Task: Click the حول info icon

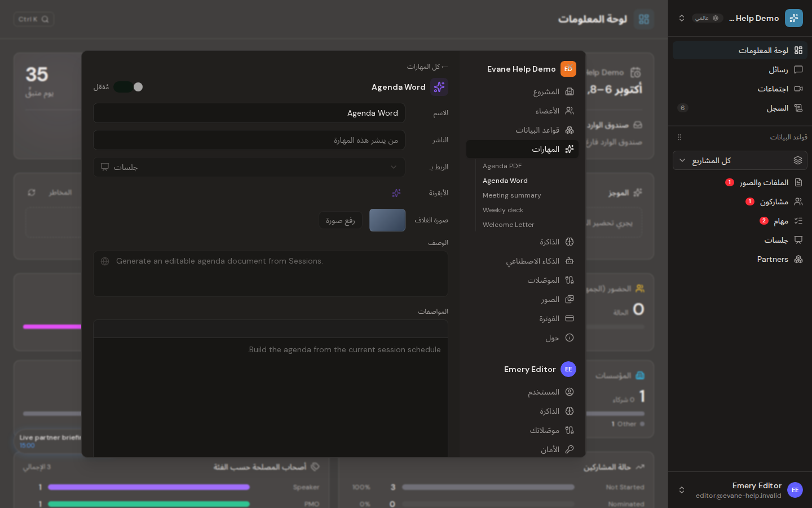Action: (570, 338)
